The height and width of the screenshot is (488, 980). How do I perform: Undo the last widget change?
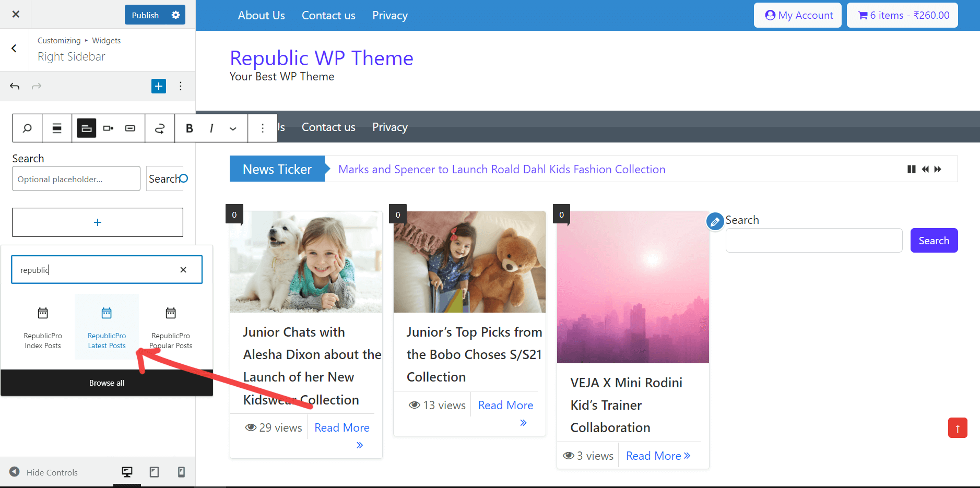(15, 86)
